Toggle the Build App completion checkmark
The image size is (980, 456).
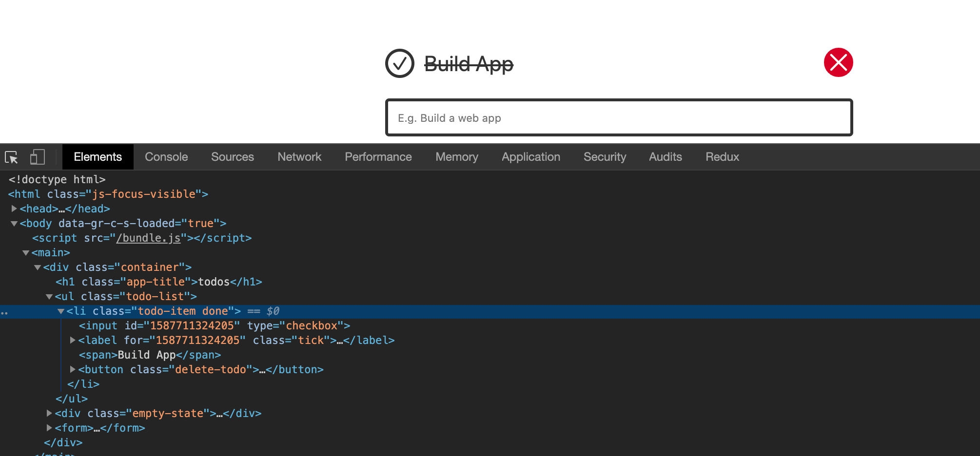[399, 63]
